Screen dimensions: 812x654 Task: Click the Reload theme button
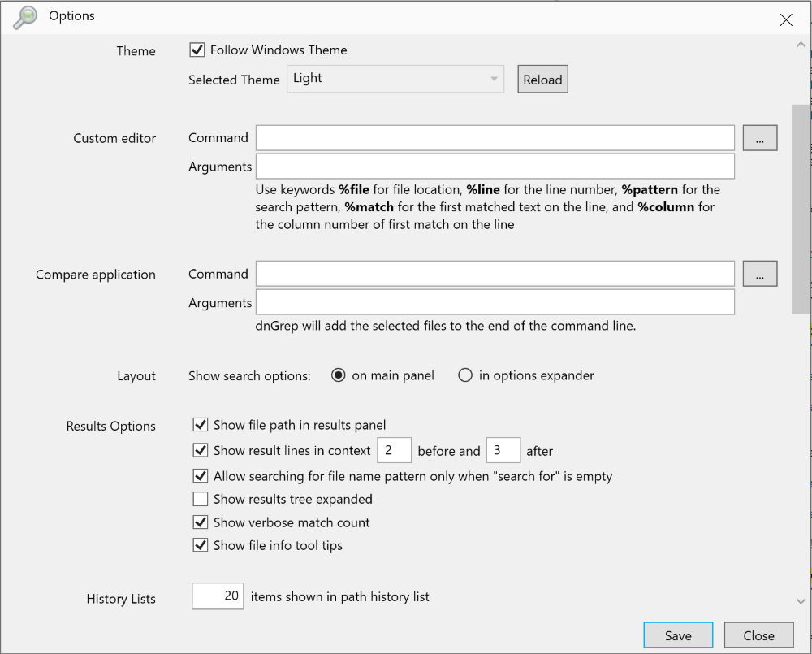point(542,79)
